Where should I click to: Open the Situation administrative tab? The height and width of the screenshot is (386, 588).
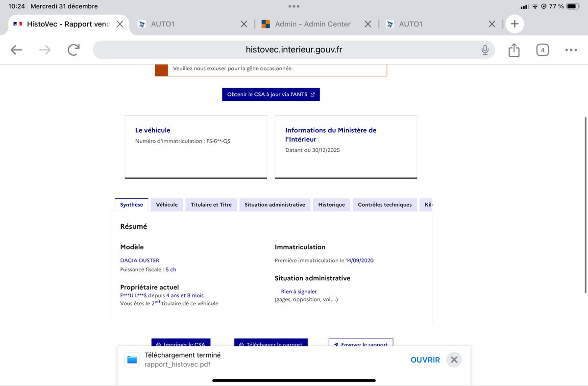pyautogui.click(x=274, y=205)
